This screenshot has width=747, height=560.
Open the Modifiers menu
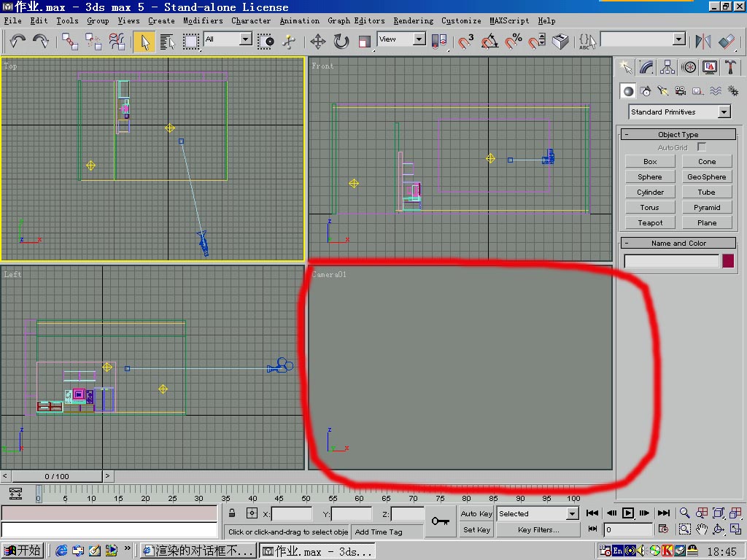(x=203, y=20)
